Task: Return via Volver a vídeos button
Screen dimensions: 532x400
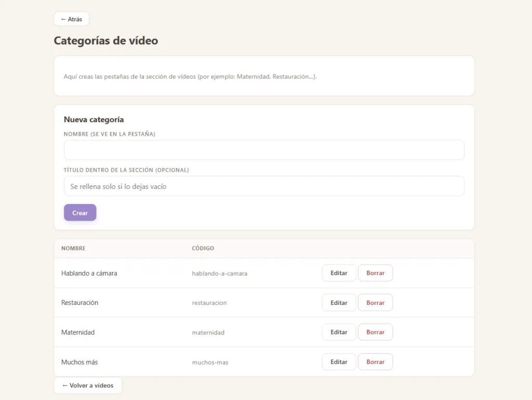Action: point(88,385)
